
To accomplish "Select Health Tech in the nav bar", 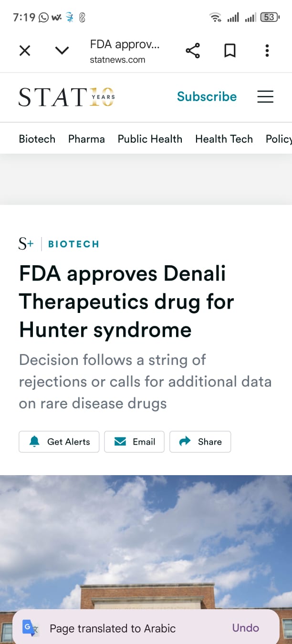I will 224,139.
